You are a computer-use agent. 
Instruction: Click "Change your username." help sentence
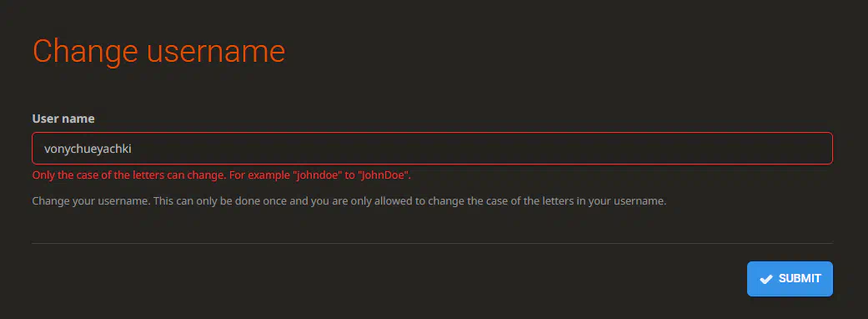(x=92, y=200)
